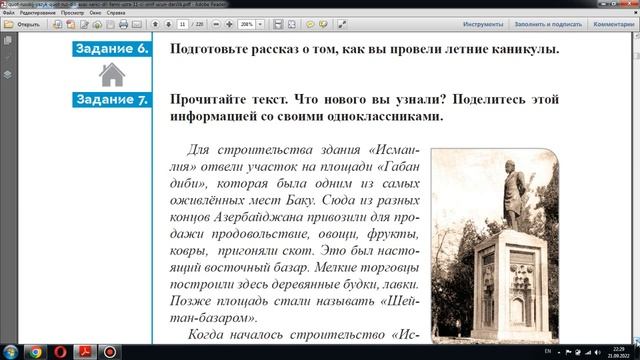
Task: Click the fit full page icon
Action: [291, 24]
